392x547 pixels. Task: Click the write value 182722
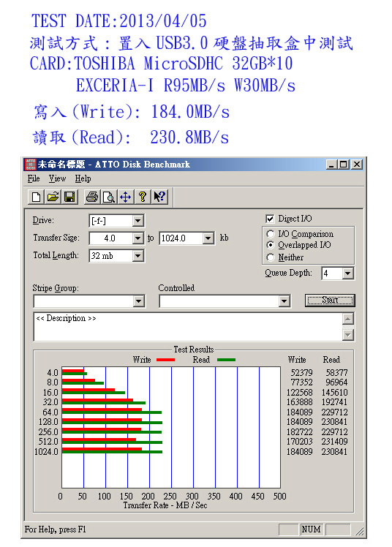click(x=300, y=432)
